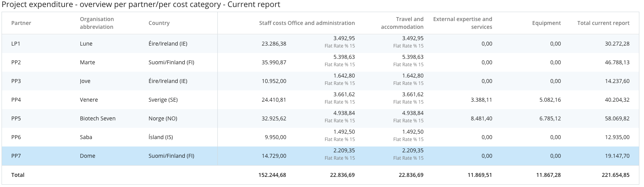This screenshot has width=644, height=187.
Task: Click Jove's staff costs 10.952,00
Action: (274, 81)
